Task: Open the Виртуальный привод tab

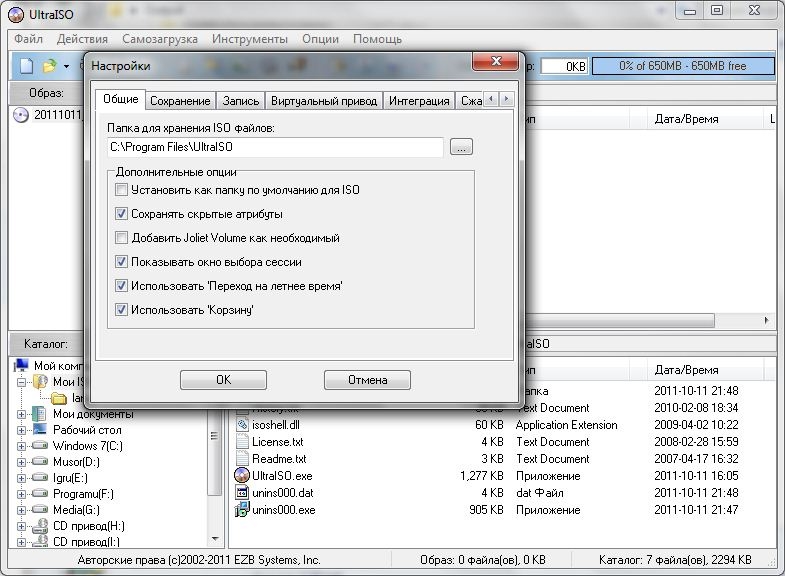Action: click(324, 101)
